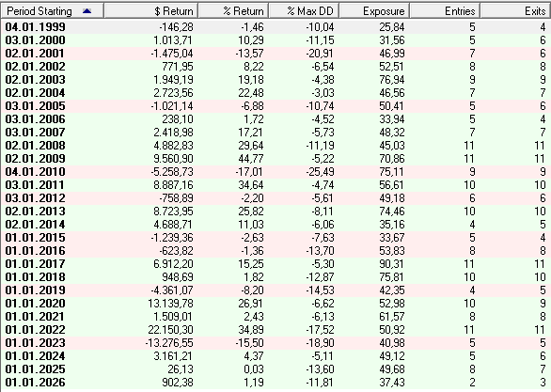This screenshot has height=392, width=551.
Task: Select the 01.01.2018 period row
Action: coord(275,277)
